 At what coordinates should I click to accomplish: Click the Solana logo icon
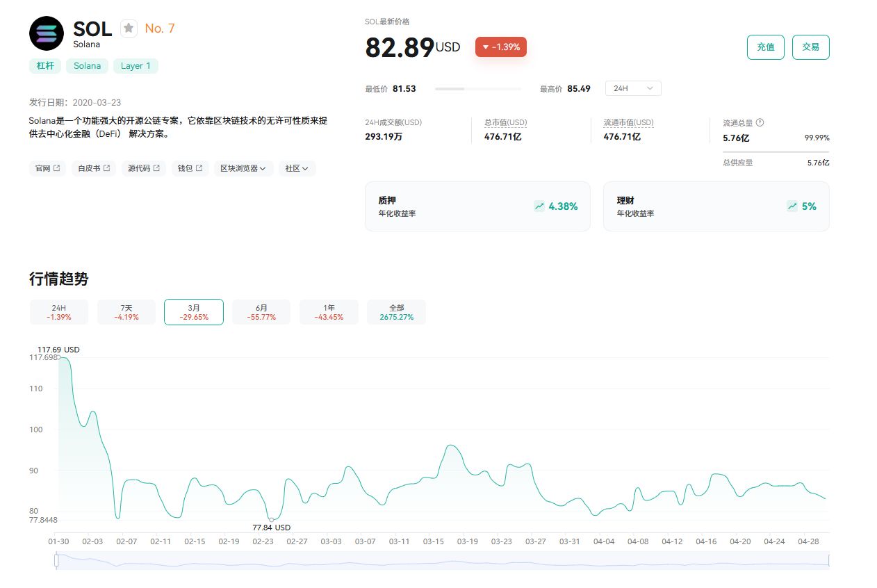tap(47, 33)
